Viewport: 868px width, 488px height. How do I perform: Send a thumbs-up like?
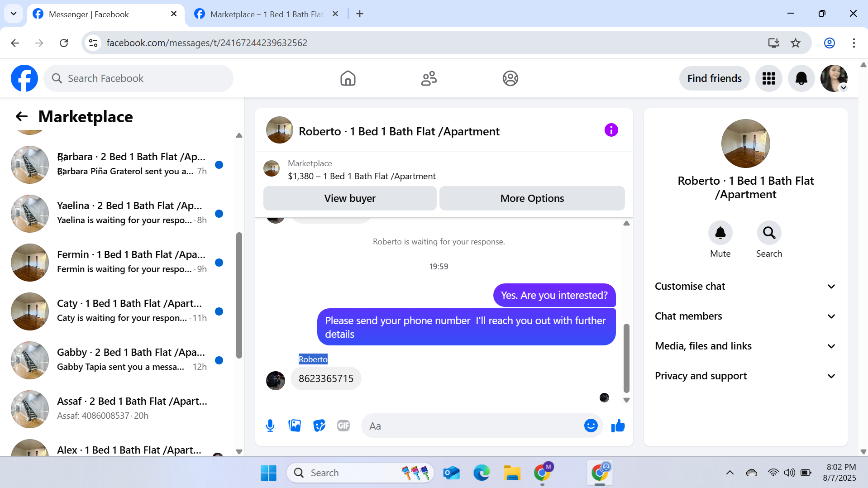point(618,426)
